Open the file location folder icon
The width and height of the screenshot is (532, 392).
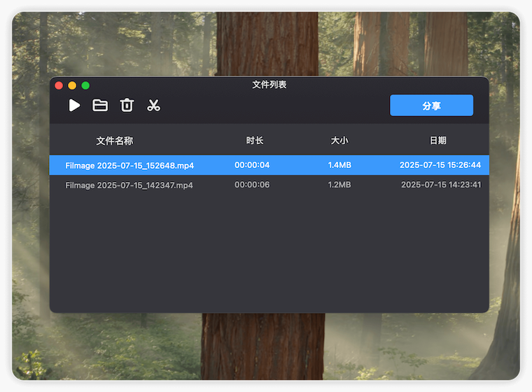[100, 106]
